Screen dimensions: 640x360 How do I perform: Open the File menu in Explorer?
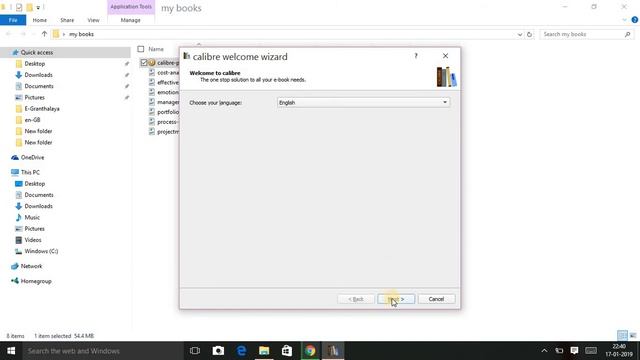coord(13,20)
